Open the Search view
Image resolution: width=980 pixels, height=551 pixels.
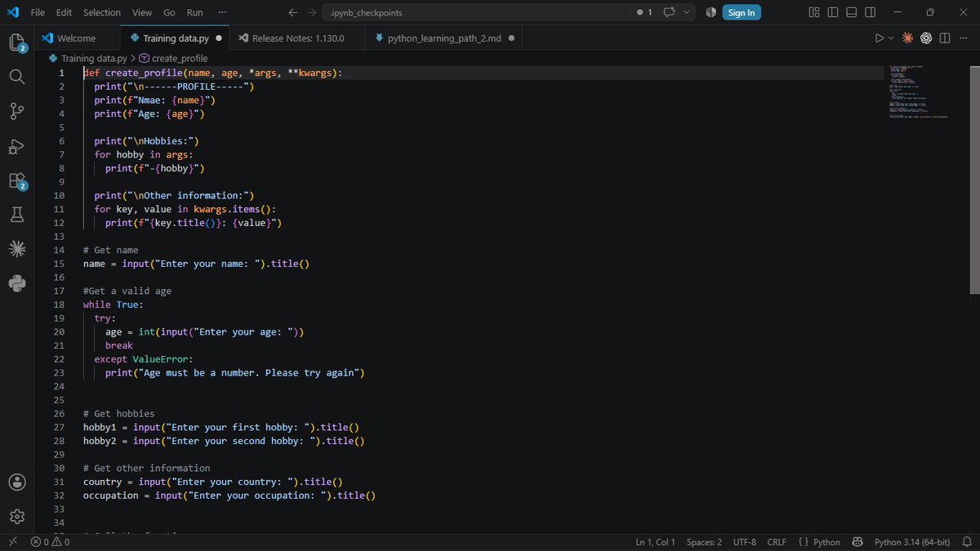click(x=17, y=77)
